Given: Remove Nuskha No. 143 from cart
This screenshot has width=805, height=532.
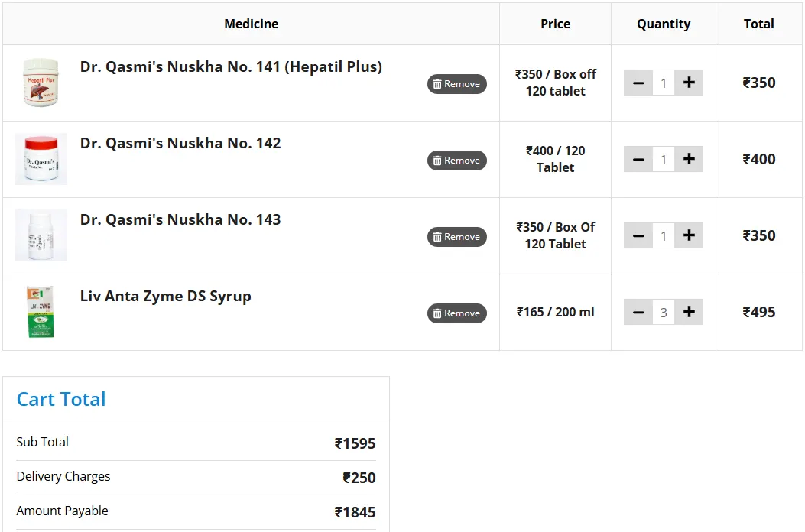Looking at the screenshot, I should (x=456, y=237).
